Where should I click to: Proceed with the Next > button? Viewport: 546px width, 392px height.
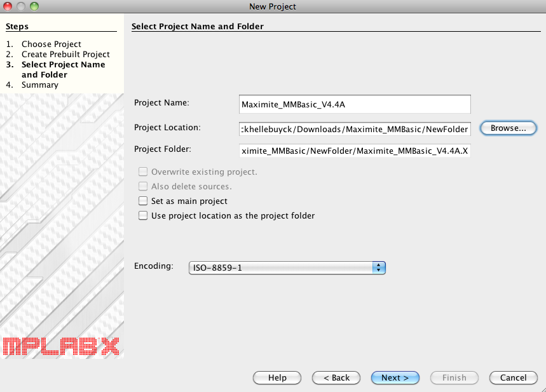click(x=395, y=378)
